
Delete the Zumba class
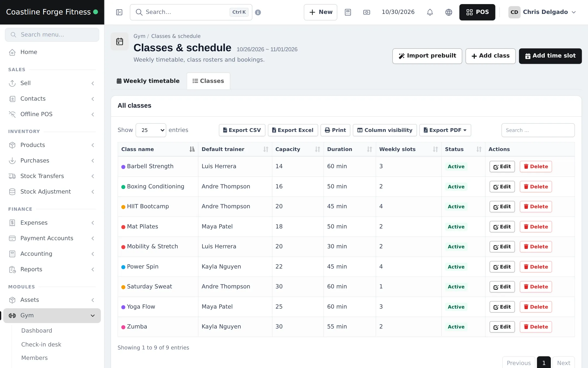click(536, 327)
